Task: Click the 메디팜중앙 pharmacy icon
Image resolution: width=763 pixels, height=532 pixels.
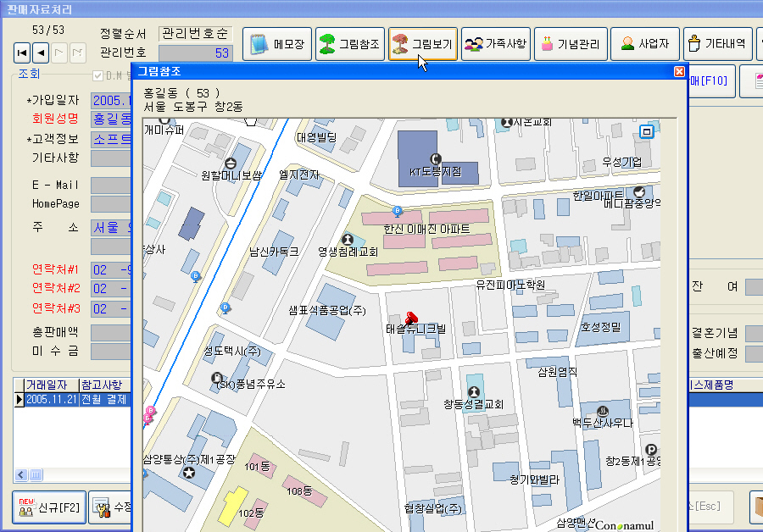Action: [x=639, y=191]
